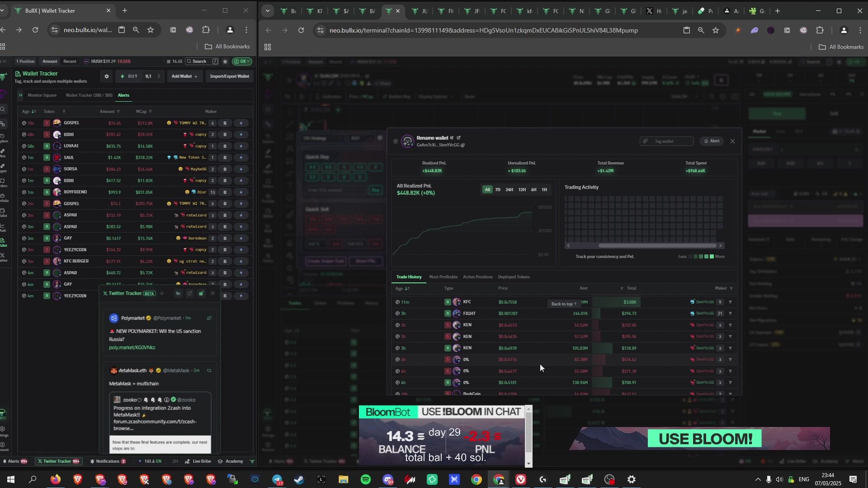
Task: Click the edit pencil beside Rename wallet
Action: (452, 138)
